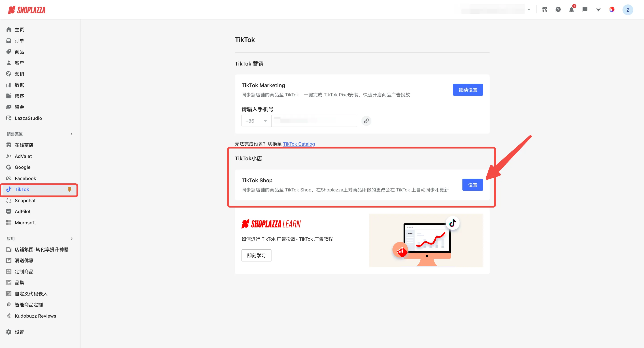The image size is (644, 348).
Task: Click the 如何进行 TikTok 广告投放 tutorial text
Action: (287, 239)
